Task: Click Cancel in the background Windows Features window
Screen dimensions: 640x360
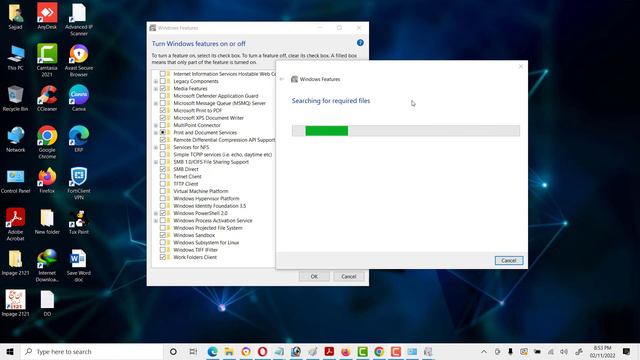Action: pos(349,276)
